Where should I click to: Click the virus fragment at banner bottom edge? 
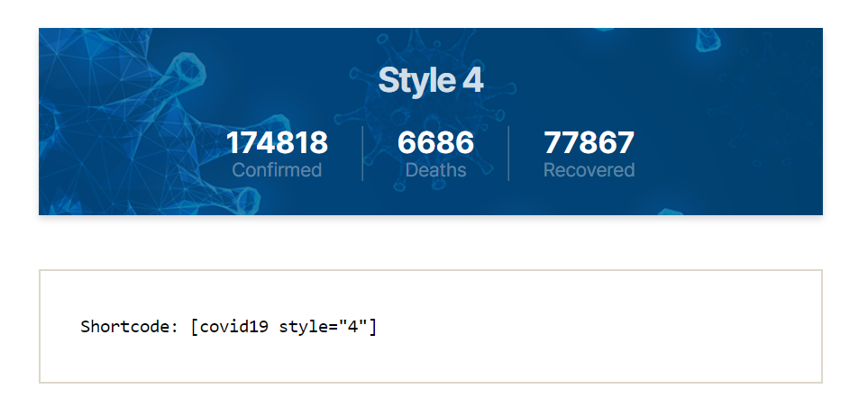click(672, 211)
